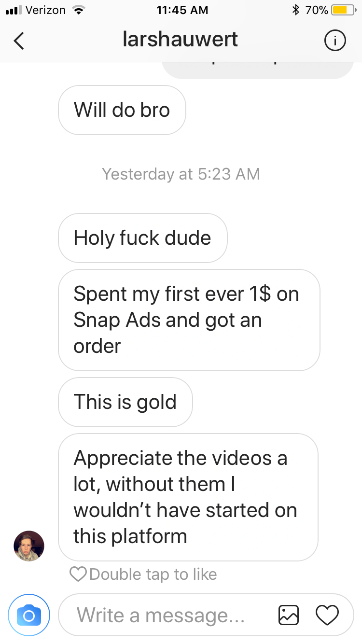Tap the Double tap to like hint
This screenshot has height=644, width=362.
click(x=143, y=574)
